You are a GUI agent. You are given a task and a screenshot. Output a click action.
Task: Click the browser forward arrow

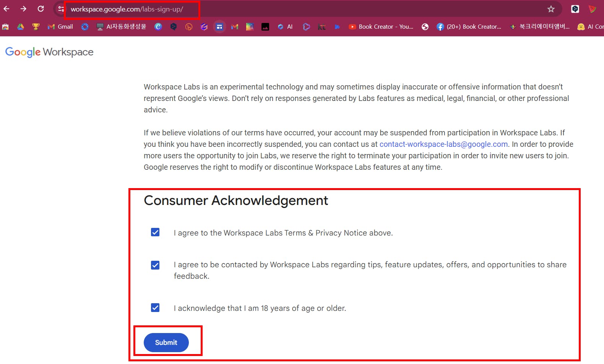click(x=23, y=9)
